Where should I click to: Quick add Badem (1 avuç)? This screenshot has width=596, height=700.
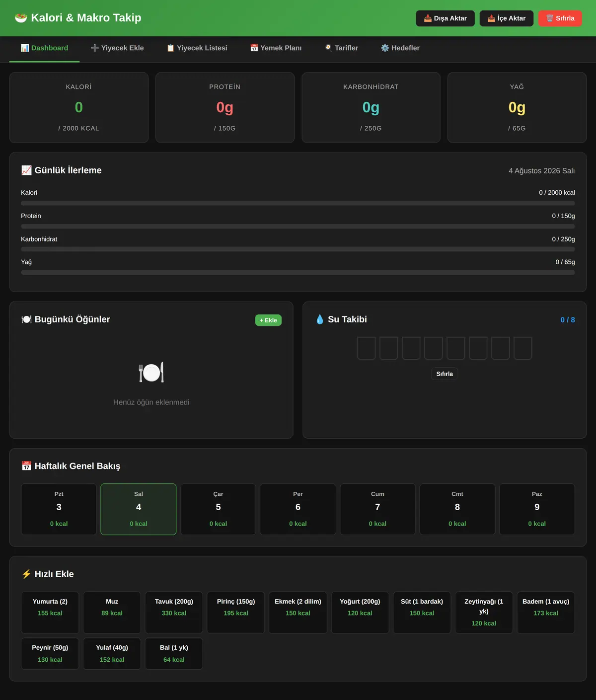tap(546, 613)
